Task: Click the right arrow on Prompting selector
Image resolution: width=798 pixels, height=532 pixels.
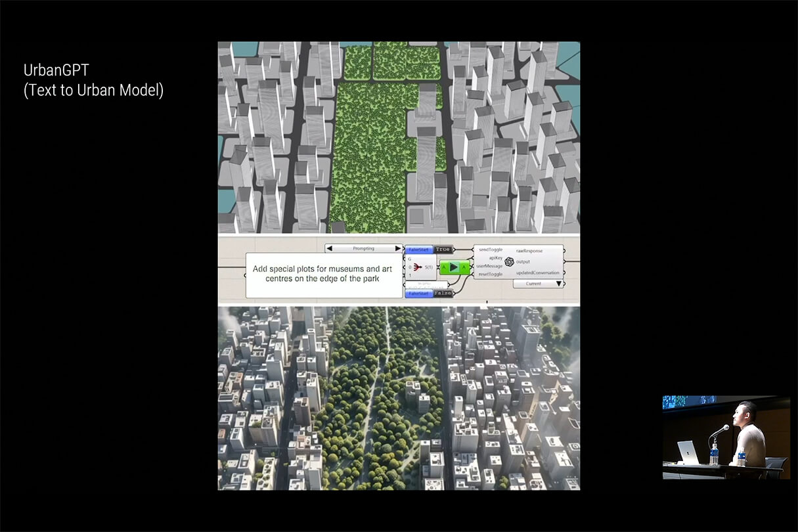Action: pos(397,248)
